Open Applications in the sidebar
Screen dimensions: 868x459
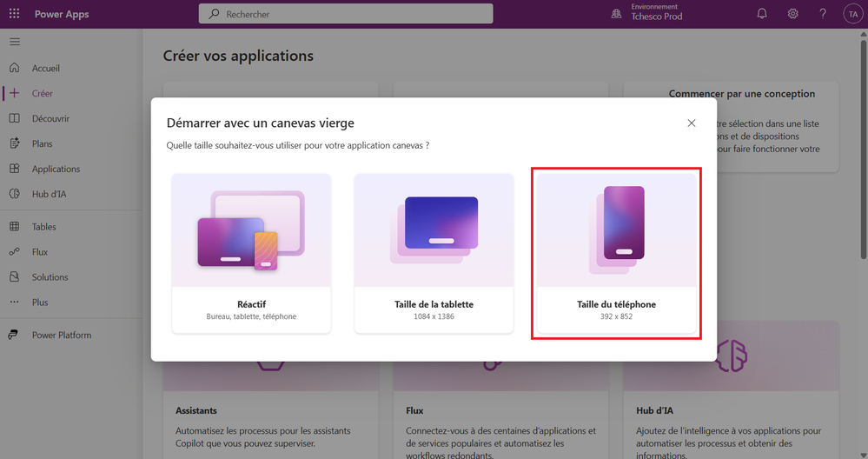(56, 169)
